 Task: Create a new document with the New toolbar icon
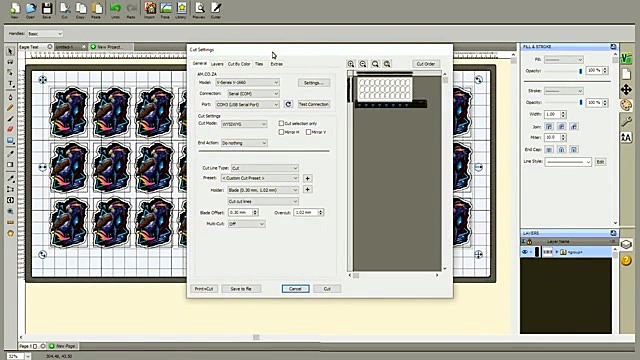click(14, 10)
